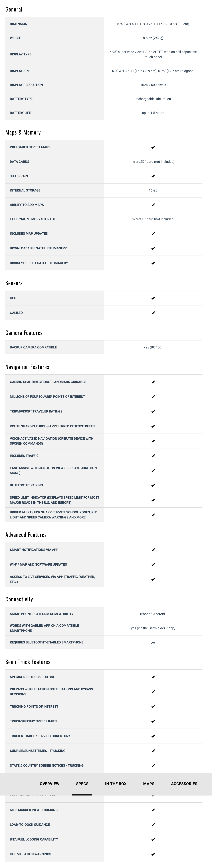This screenshot has height=868, width=212.
Task: Select the Specs tab
Action: (82, 783)
